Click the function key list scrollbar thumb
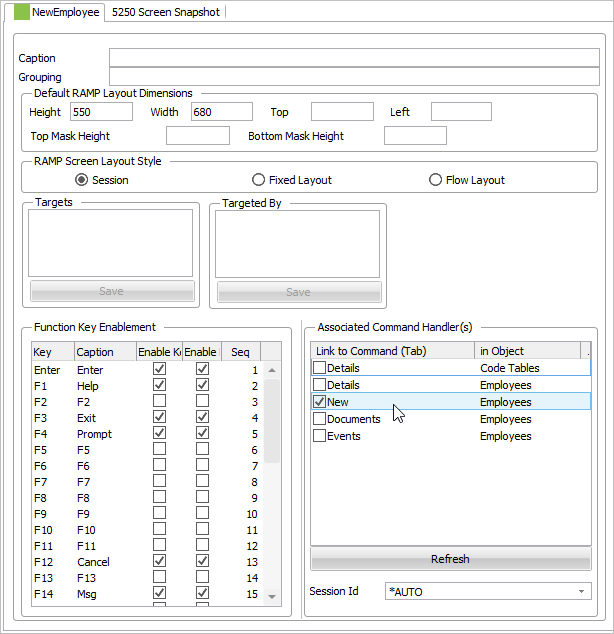Image resolution: width=614 pixels, height=634 pixels. pos(272,421)
